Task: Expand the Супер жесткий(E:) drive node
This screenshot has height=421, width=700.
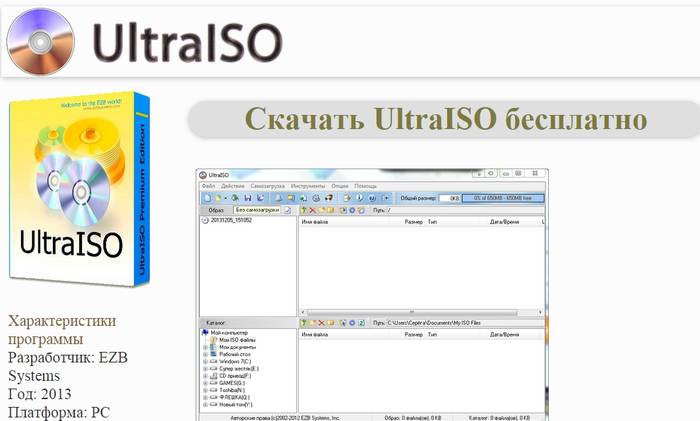Action: coord(205,369)
